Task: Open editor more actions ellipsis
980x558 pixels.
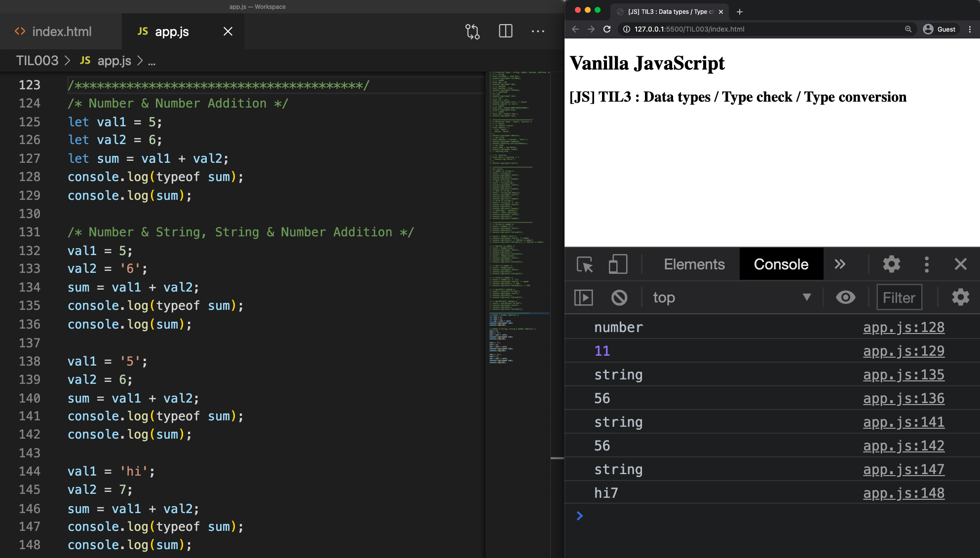Action: pyautogui.click(x=538, y=32)
